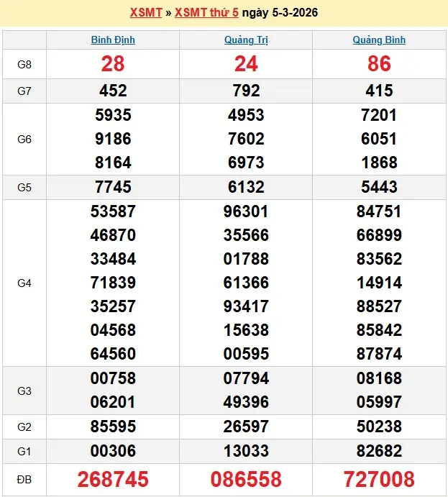The height and width of the screenshot is (497, 448).
Task: Click the G5 number 7745
Action: [x=113, y=187]
